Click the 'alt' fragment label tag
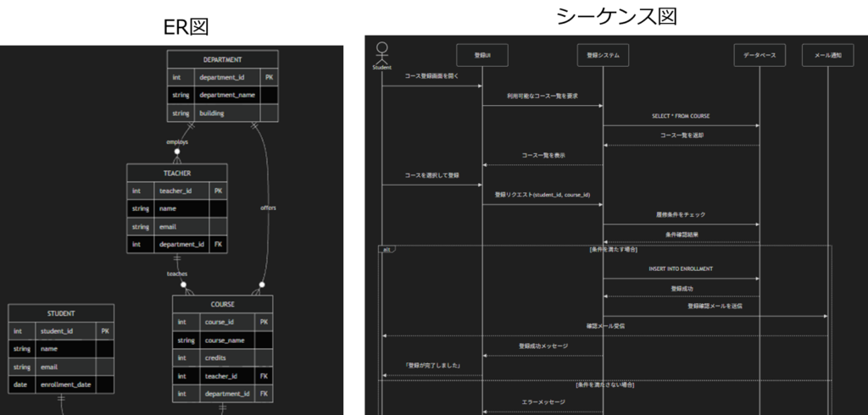Image resolution: width=868 pixels, height=415 pixels. [x=387, y=250]
